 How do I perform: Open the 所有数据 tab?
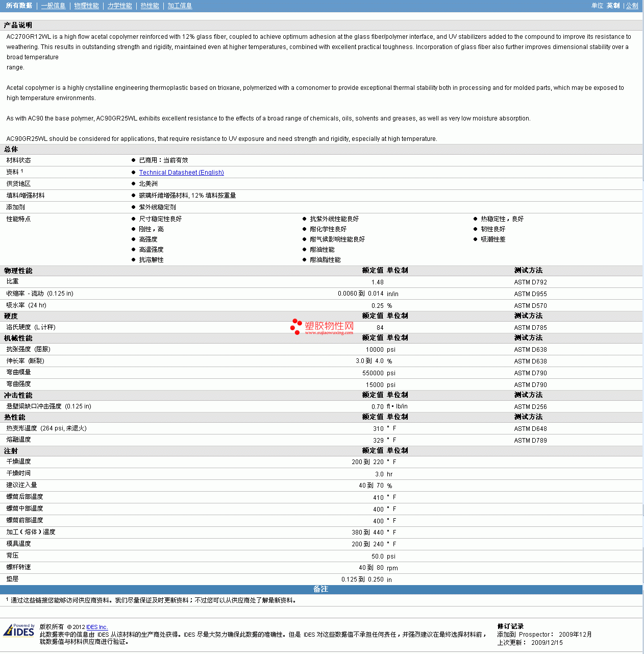pos(19,6)
